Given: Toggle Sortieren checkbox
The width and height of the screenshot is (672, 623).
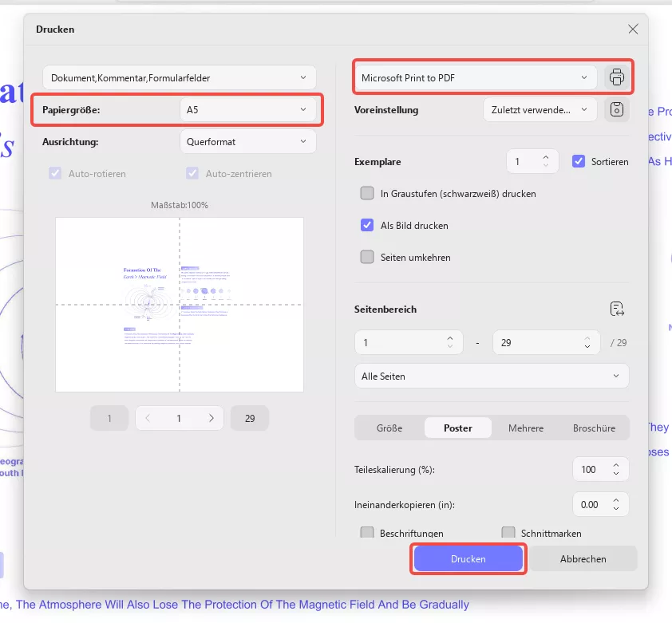Looking at the screenshot, I should [x=578, y=162].
